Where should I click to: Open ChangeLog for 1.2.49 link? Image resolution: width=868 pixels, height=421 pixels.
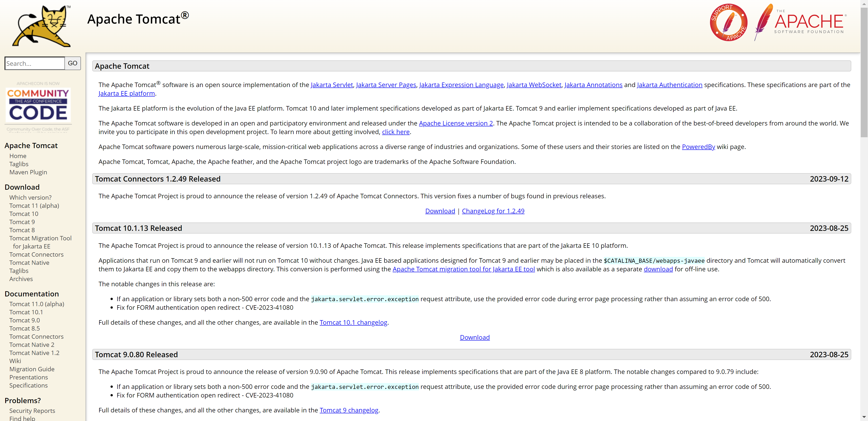click(493, 211)
